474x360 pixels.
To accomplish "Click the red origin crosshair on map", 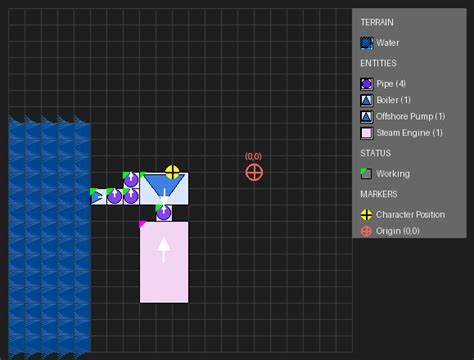I will [254, 173].
